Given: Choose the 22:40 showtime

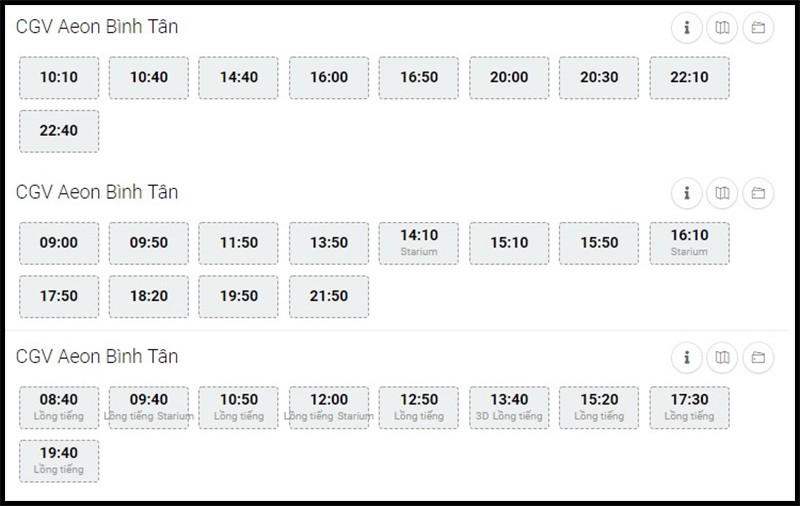Looking at the screenshot, I should (x=59, y=131).
